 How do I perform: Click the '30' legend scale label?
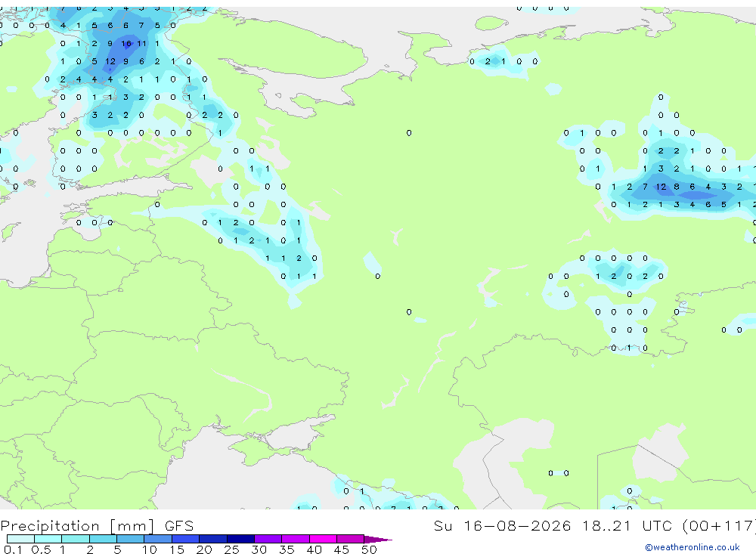click(x=259, y=549)
